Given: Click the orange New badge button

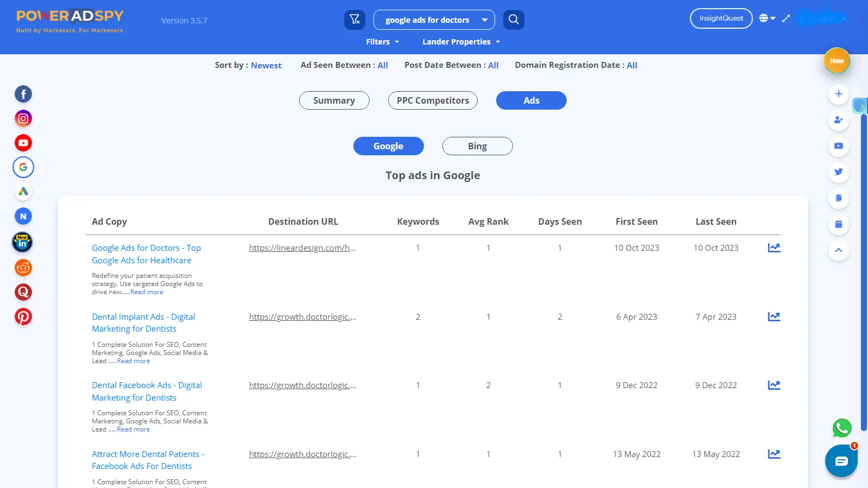Looking at the screenshot, I should tap(837, 61).
